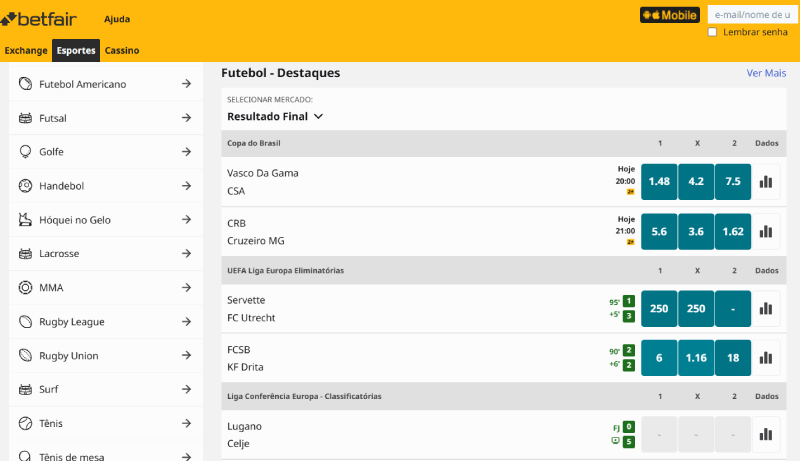The image size is (800, 461).
Task: Click the Surf sport icon
Action: coord(25,389)
